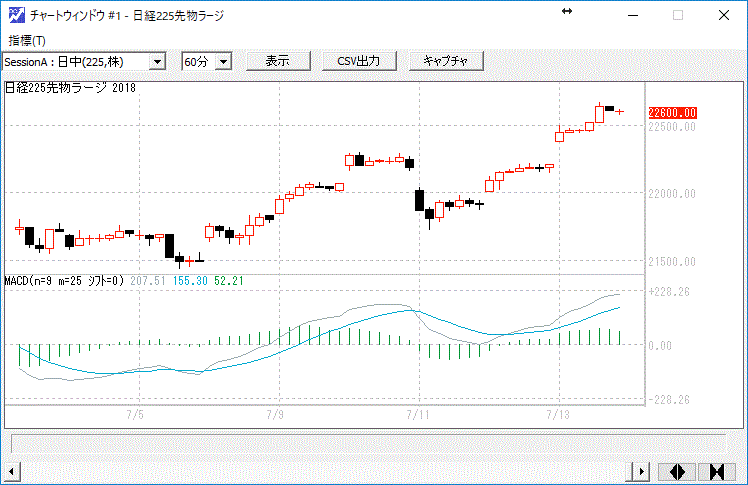Click the MACD(n=9 m=25 シフト=0) label
Image resolution: width=748 pixels, height=485 pixels.
point(64,281)
